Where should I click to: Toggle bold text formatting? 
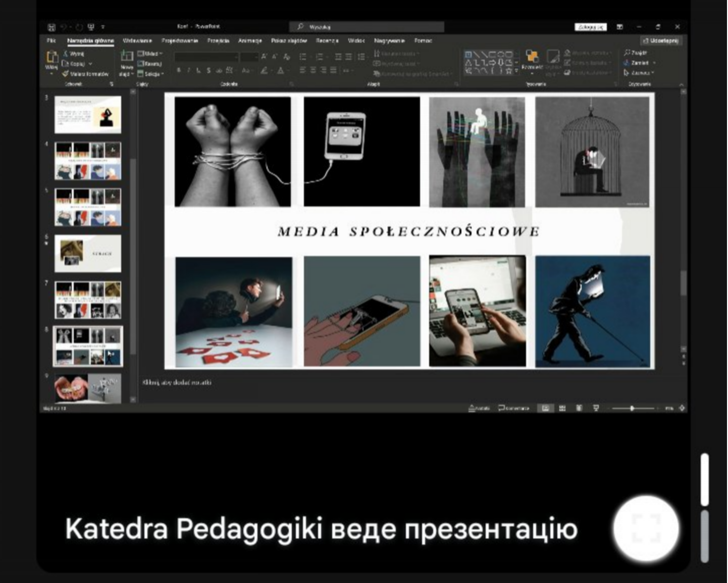[179, 71]
